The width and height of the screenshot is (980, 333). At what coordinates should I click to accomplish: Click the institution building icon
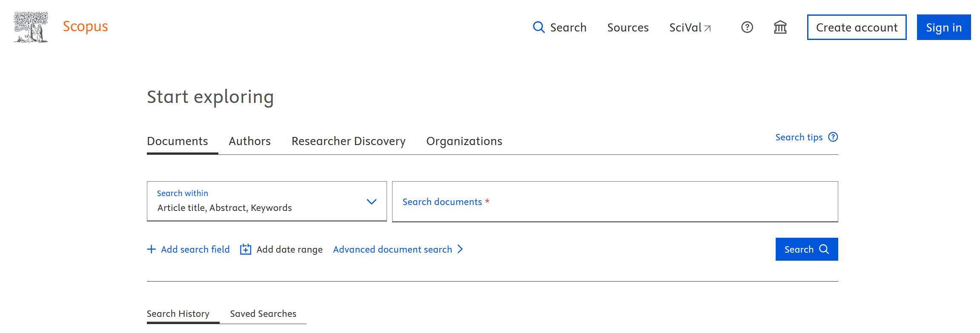click(780, 27)
